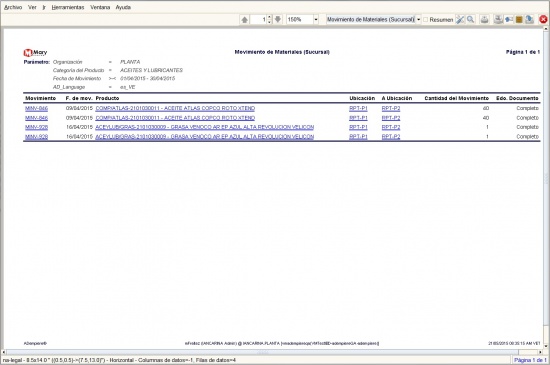Open the Ver menu
Image resolution: width=550 pixels, height=365 pixels.
(32, 7)
